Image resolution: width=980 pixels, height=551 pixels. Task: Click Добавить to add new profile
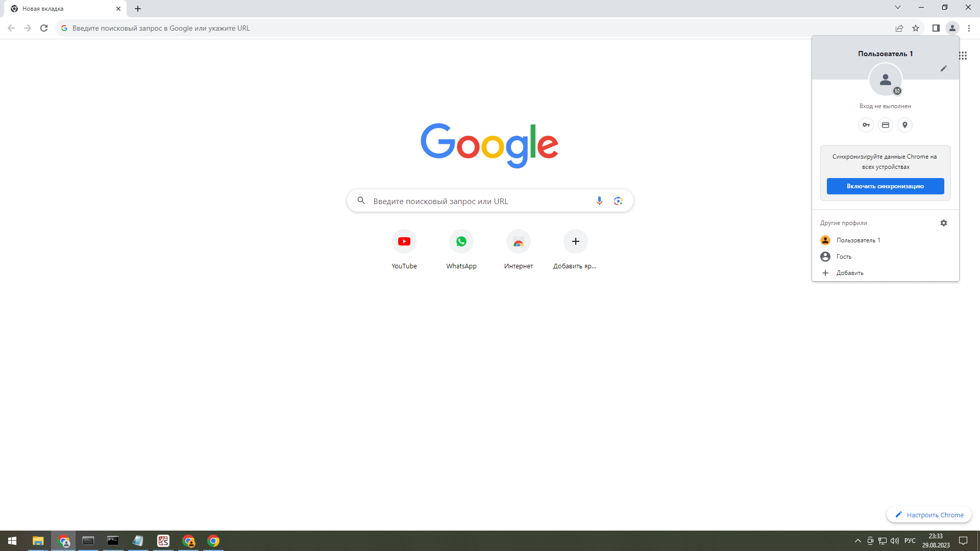[x=849, y=273]
